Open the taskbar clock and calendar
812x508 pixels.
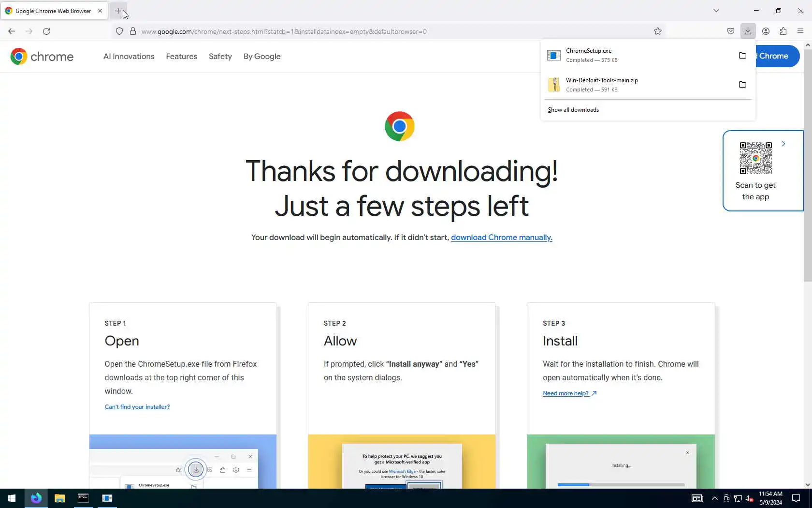(770, 498)
